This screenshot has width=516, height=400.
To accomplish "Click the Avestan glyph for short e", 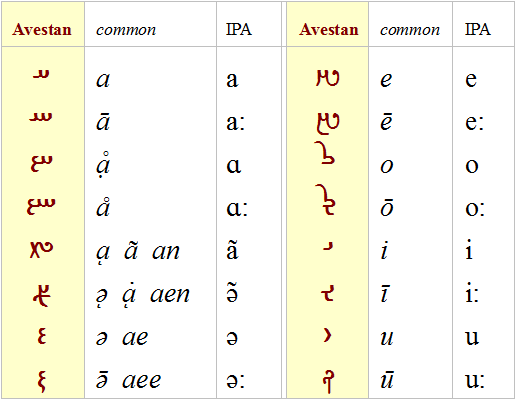I will point(328,79).
